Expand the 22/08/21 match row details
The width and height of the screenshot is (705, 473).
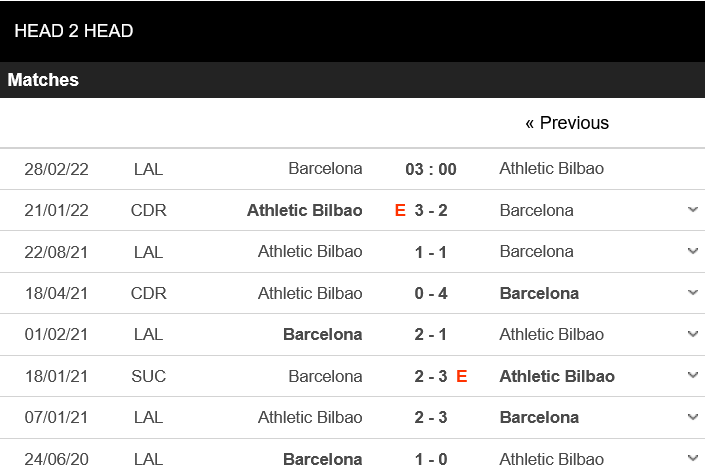tap(693, 252)
